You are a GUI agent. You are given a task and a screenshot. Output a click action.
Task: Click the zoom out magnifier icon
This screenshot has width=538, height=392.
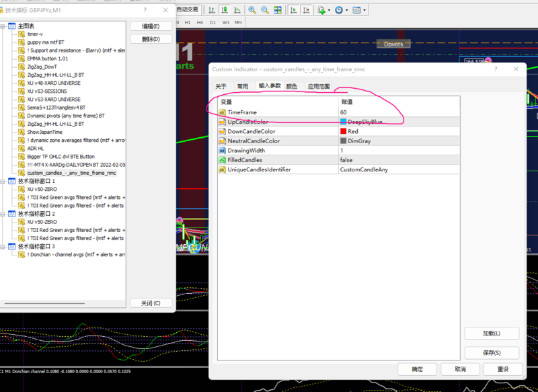265,10
